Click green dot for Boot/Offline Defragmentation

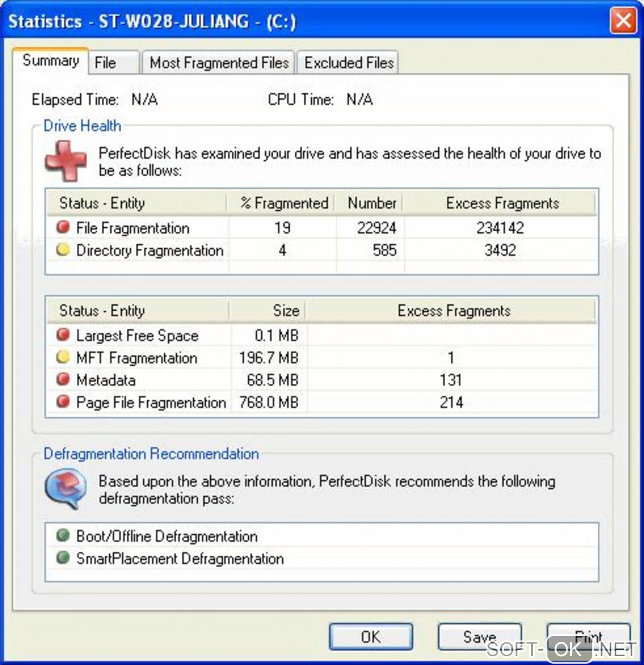[x=63, y=536]
